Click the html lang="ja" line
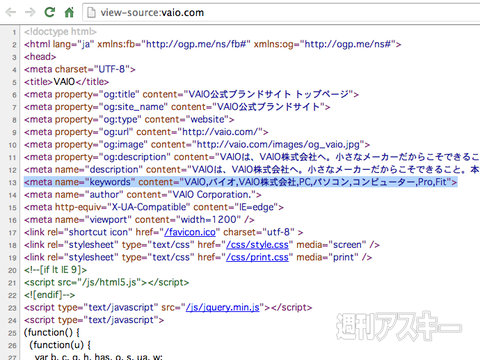Image resolution: width=480 pixels, height=360 pixels. [212, 44]
